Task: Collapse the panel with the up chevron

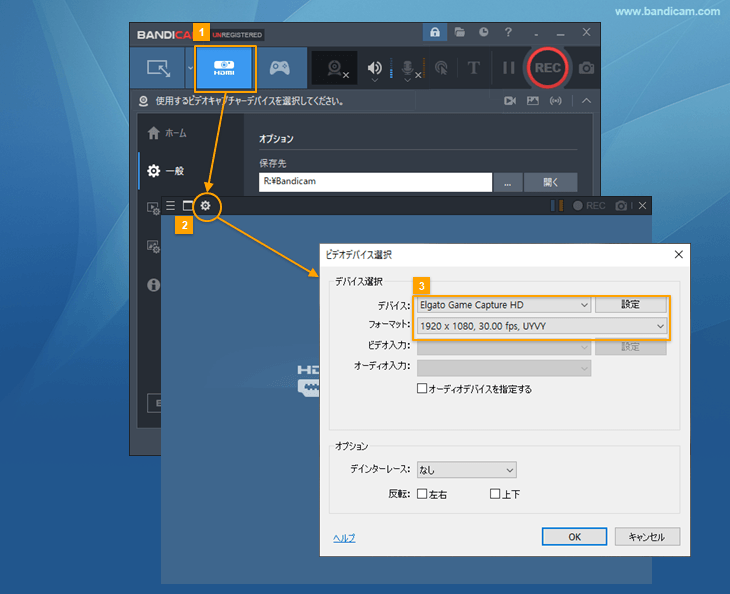Action: tap(586, 101)
